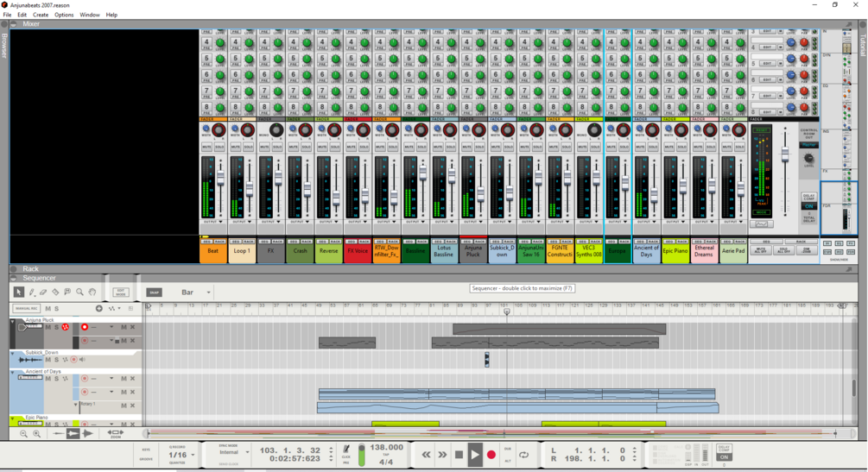868x472 pixels.
Task: Stop playback with the stop button
Action: 459,455
